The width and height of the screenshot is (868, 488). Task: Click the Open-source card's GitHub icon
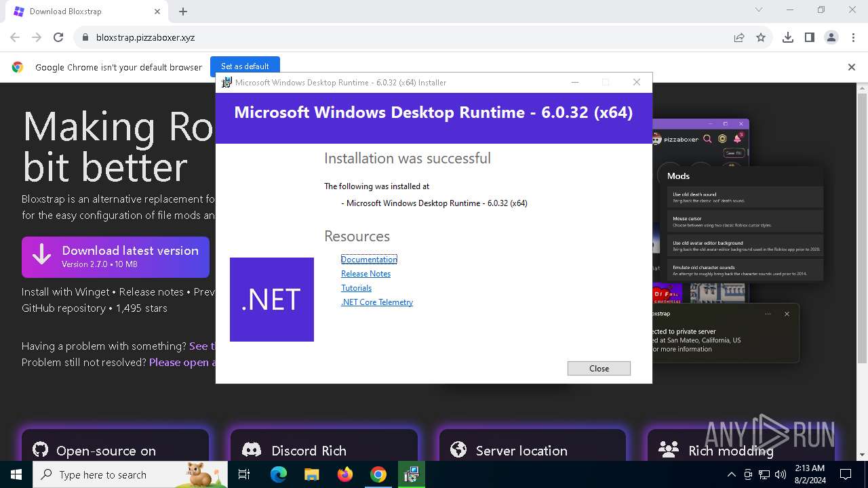(x=41, y=450)
